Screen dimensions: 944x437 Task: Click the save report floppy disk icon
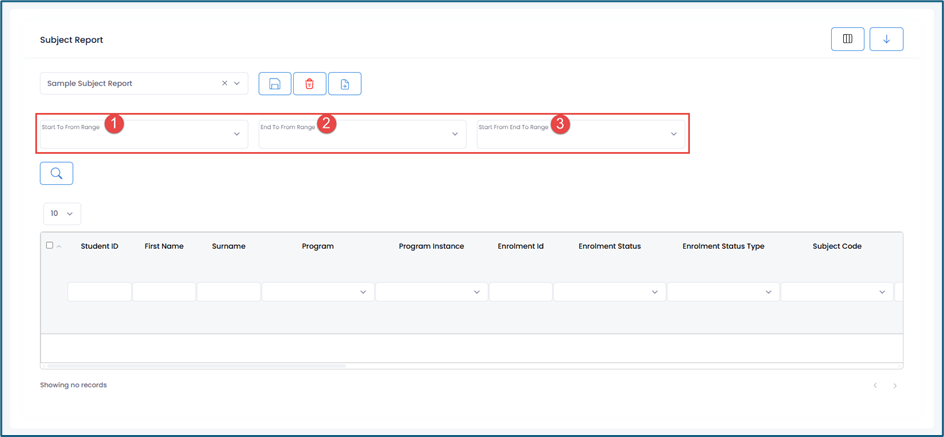[x=275, y=84]
